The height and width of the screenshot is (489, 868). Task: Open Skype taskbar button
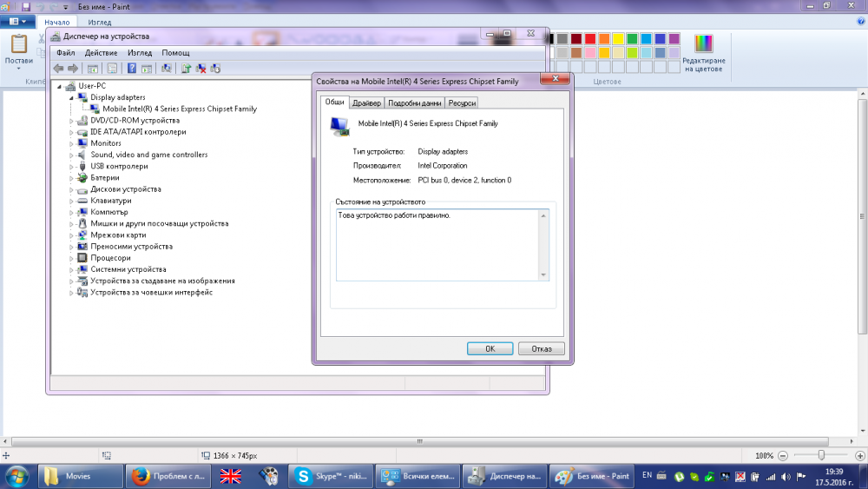coord(331,476)
